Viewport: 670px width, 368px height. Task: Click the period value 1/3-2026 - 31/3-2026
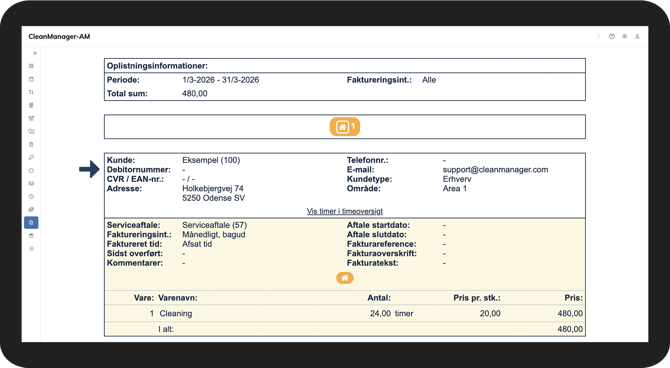(220, 80)
